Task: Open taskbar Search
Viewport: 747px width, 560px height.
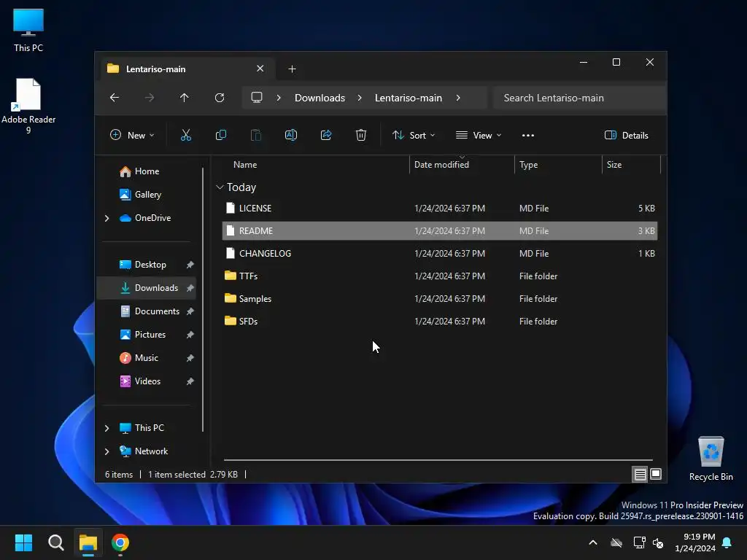Action: 55,542
